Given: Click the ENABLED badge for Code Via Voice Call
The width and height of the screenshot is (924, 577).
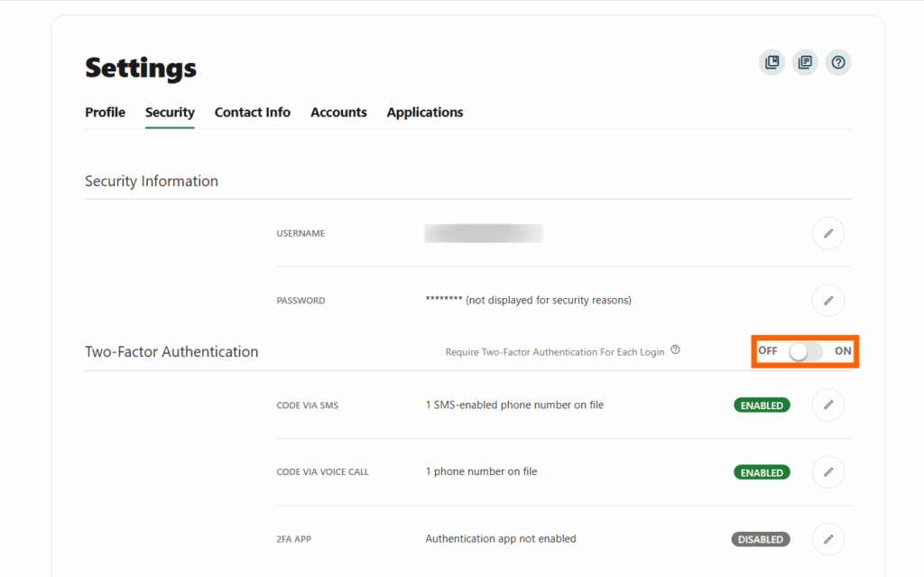Looking at the screenshot, I should coord(762,471).
